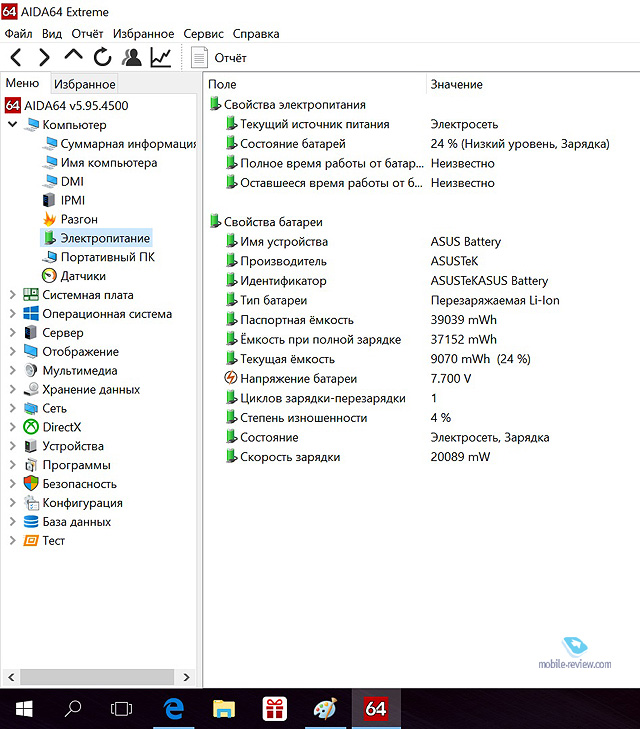Expand the Отображение node
The width and height of the screenshot is (640, 729).
[13, 351]
